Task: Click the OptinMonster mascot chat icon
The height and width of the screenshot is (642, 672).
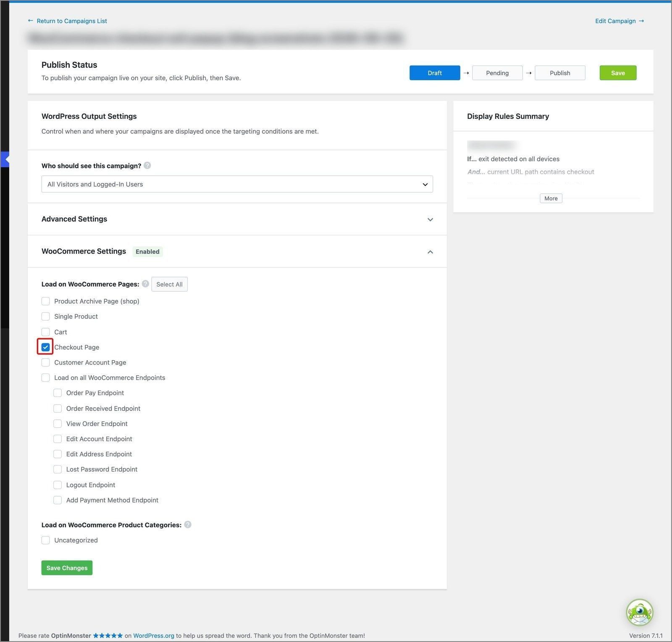Action: pos(639,613)
